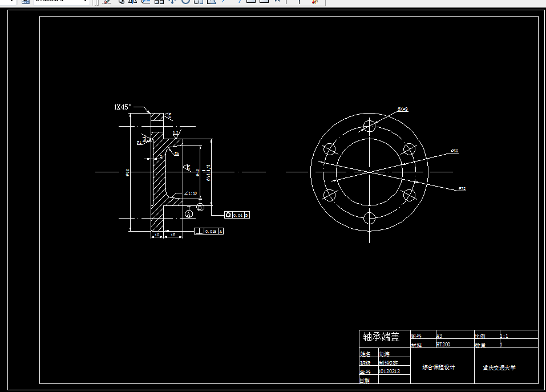Click the 比例 label in title block

tap(480, 336)
